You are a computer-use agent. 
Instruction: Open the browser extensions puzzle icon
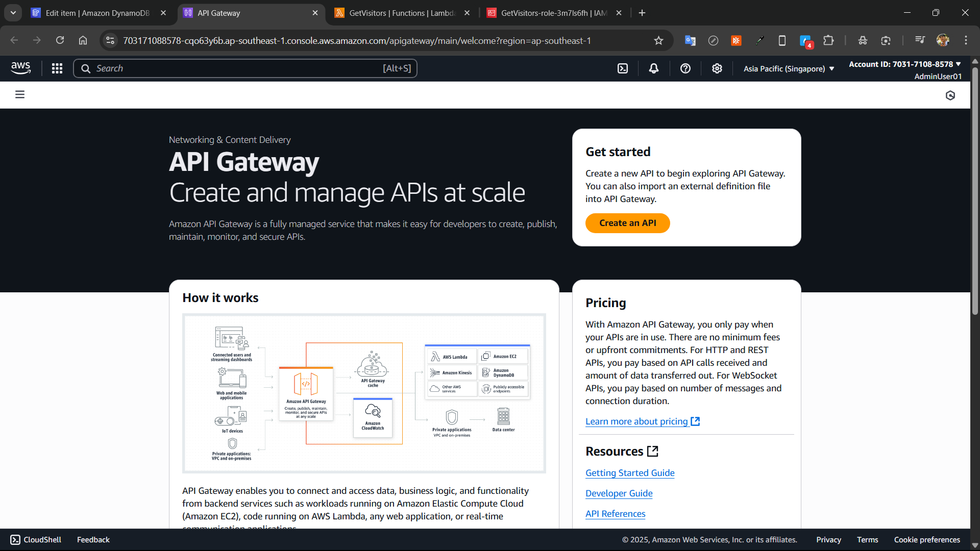click(x=828, y=41)
